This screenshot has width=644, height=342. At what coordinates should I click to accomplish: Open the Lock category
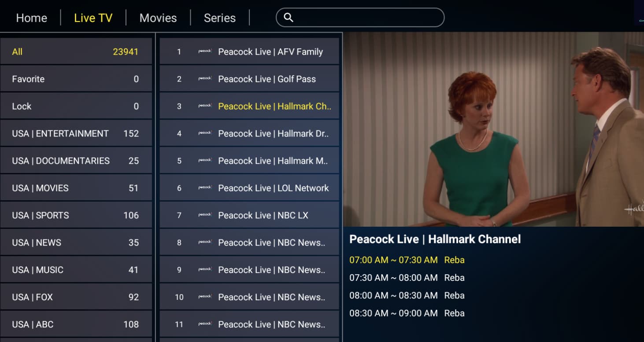point(76,106)
